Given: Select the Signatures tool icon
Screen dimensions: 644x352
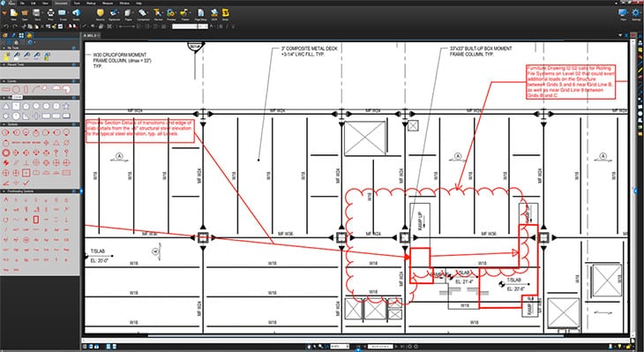Looking at the screenshot, I should [114, 13].
